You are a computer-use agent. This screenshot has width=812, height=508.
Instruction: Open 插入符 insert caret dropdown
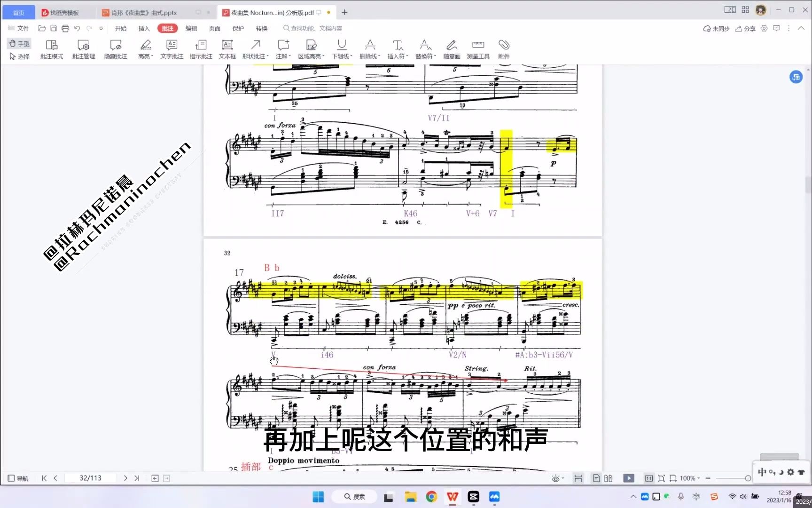click(398, 50)
